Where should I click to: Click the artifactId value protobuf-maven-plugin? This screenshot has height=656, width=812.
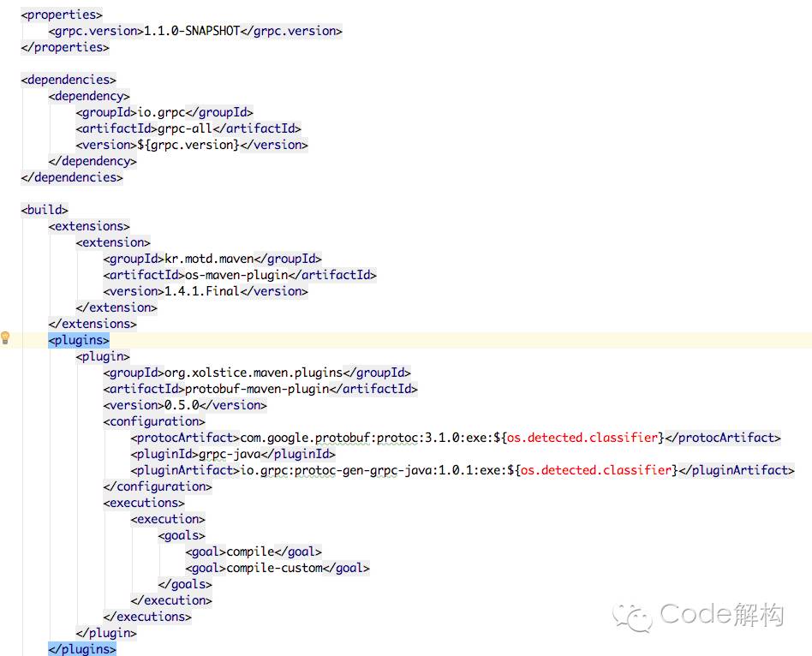click(257, 390)
